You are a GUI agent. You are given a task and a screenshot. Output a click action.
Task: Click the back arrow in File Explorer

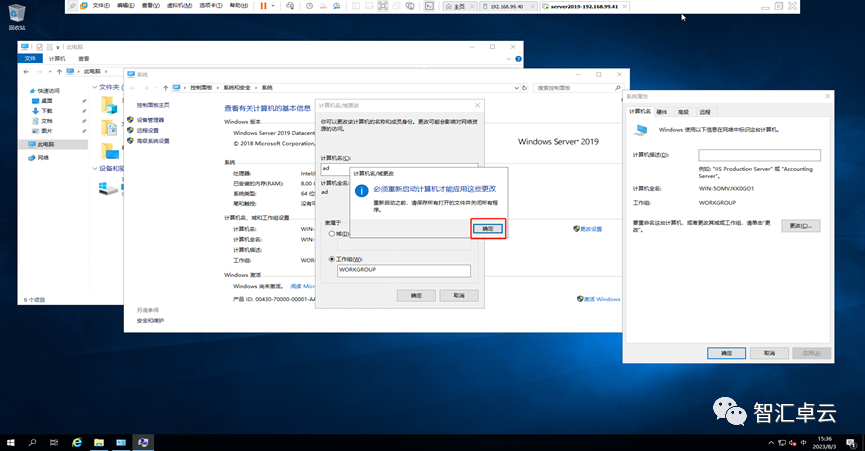26,72
